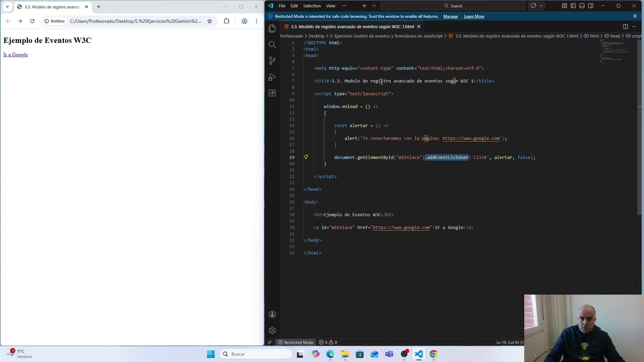Click the VS Code Search command center box
Viewport: 644px width, 362px height.
point(453,6)
